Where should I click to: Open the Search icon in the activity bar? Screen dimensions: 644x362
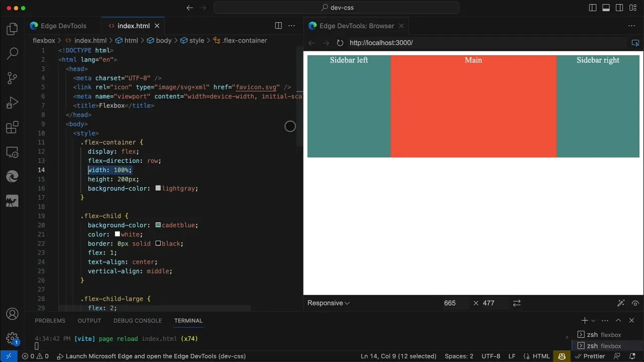pyautogui.click(x=12, y=53)
